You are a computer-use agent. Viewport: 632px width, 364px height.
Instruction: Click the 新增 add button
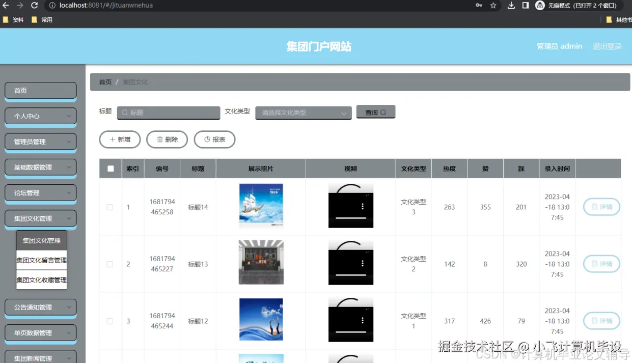[120, 139]
